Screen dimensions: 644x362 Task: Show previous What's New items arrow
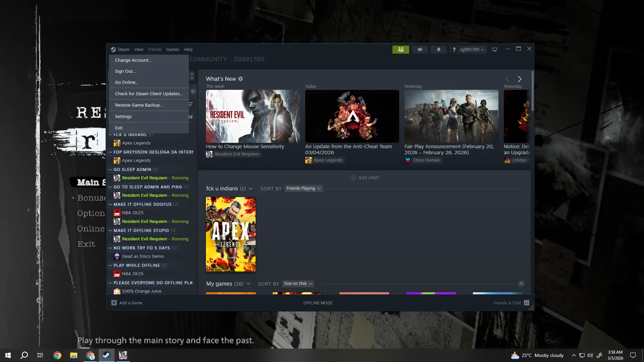click(507, 79)
